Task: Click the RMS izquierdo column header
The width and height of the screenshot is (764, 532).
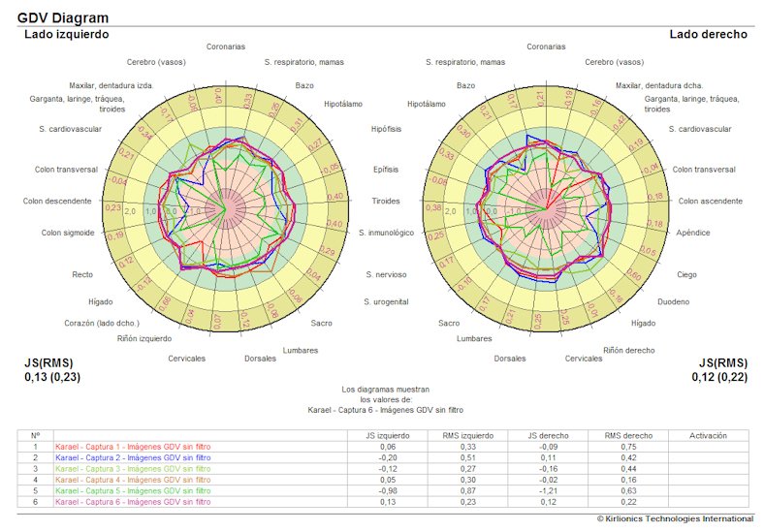Action: [x=466, y=436]
